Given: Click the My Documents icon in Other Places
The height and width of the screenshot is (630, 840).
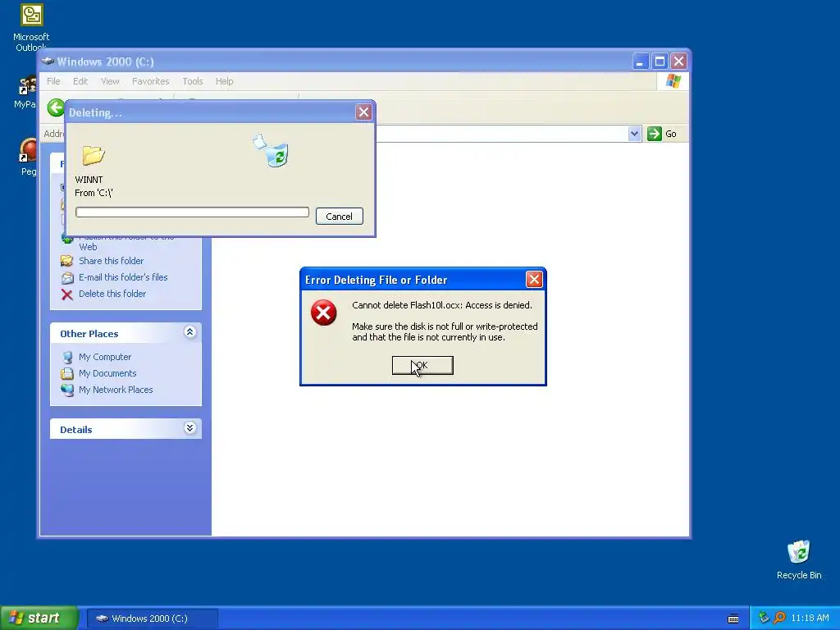Looking at the screenshot, I should [67, 373].
